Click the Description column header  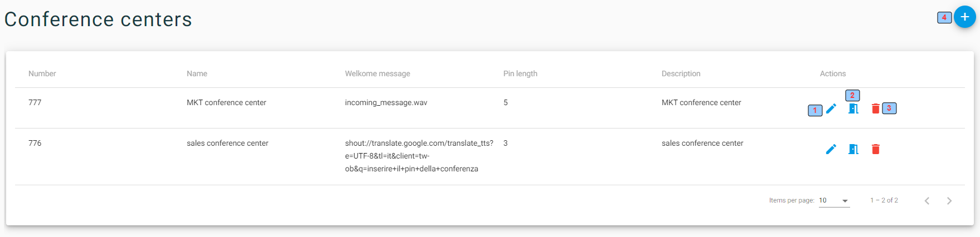point(681,73)
